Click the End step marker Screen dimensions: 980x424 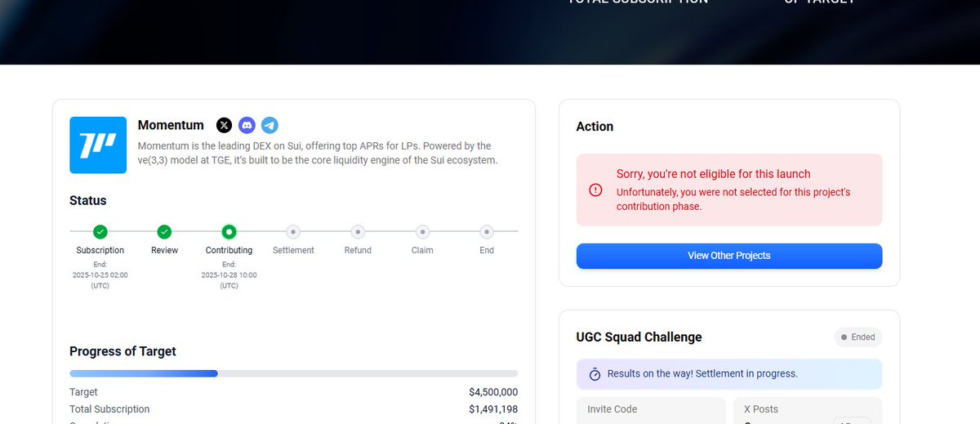pyautogui.click(x=487, y=232)
